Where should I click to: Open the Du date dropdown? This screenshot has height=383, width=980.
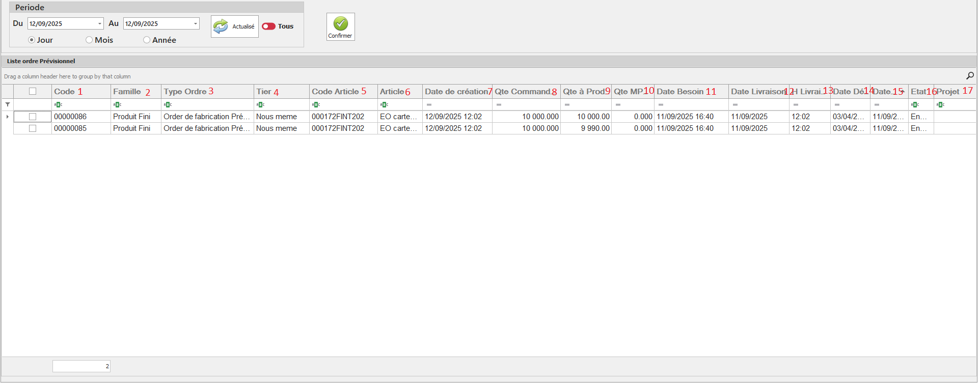click(x=99, y=23)
